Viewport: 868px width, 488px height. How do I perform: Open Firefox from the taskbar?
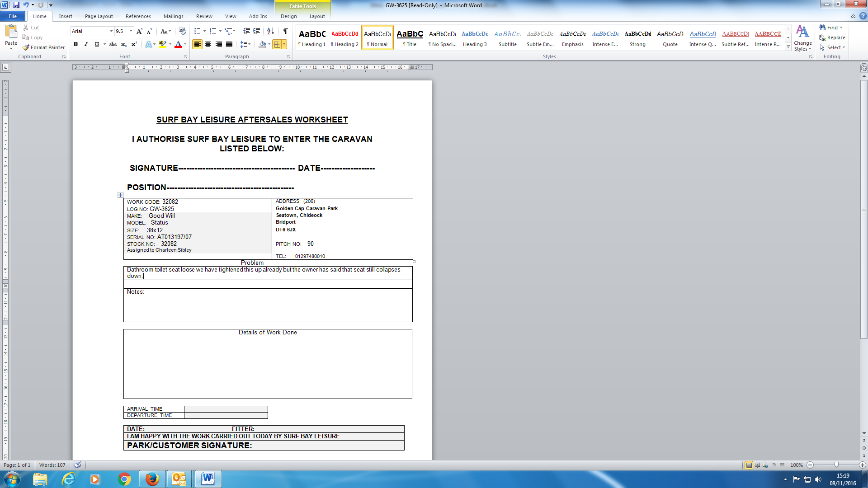(152, 479)
